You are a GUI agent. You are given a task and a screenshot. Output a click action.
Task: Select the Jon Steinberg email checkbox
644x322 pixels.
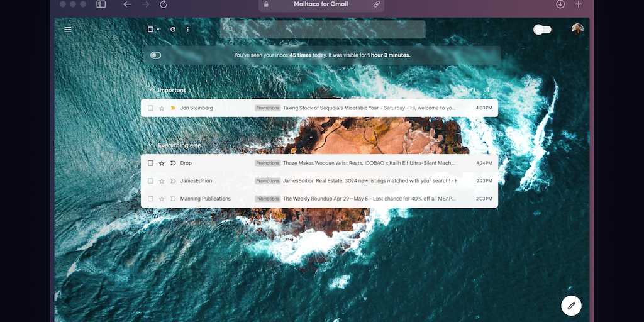coord(151,108)
